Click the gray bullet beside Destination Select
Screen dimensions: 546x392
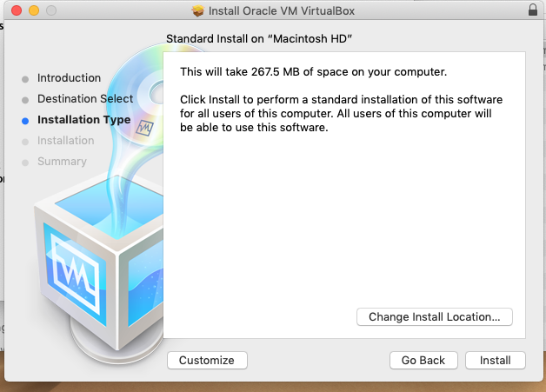pyautogui.click(x=25, y=100)
